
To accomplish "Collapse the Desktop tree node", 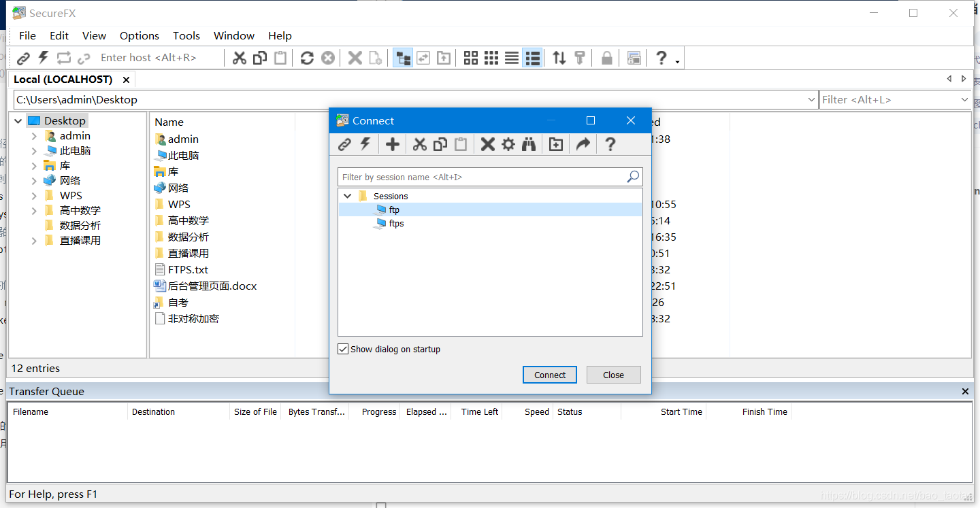I will pyautogui.click(x=18, y=121).
